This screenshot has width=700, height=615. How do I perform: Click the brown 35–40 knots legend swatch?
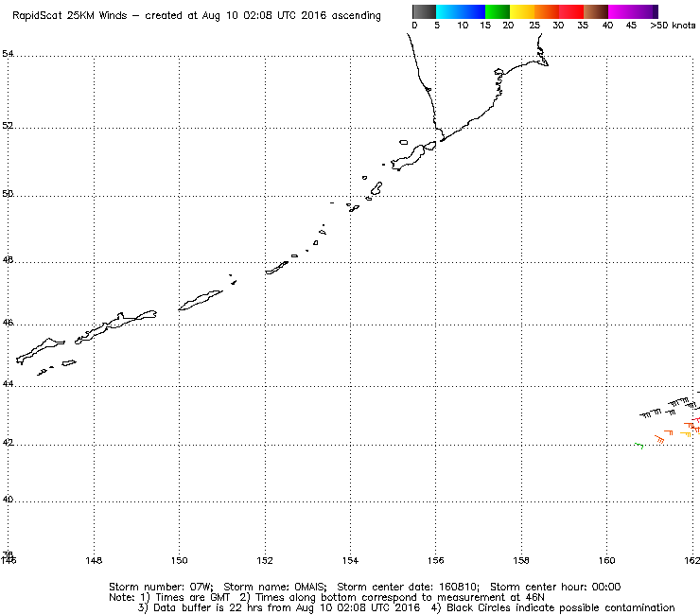[596, 11]
